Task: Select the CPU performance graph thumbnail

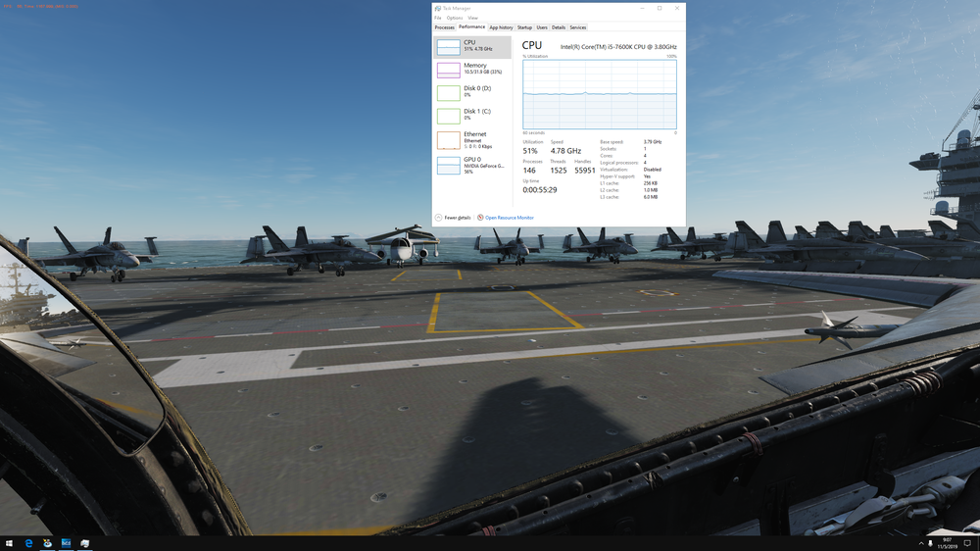Action: point(448,47)
